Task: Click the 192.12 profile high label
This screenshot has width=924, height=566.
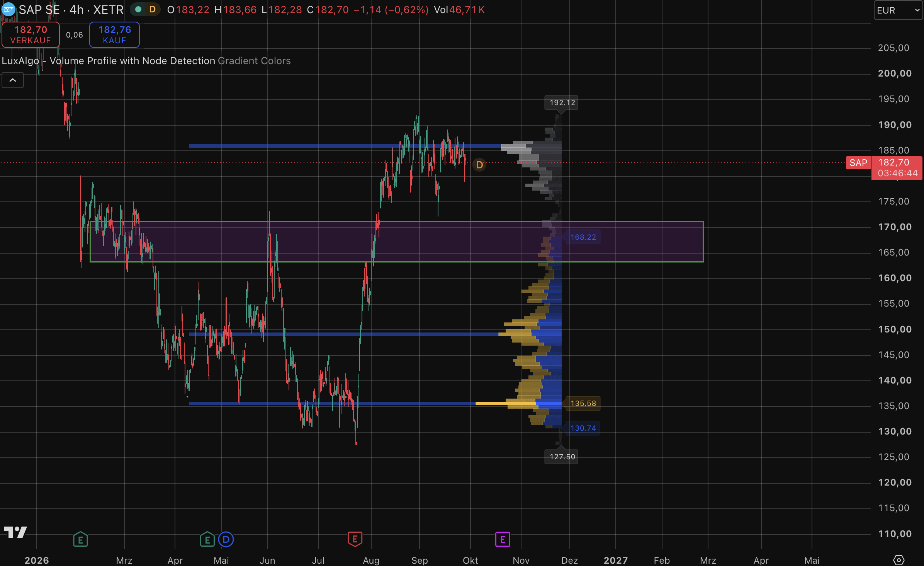Action: pos(562,103)
